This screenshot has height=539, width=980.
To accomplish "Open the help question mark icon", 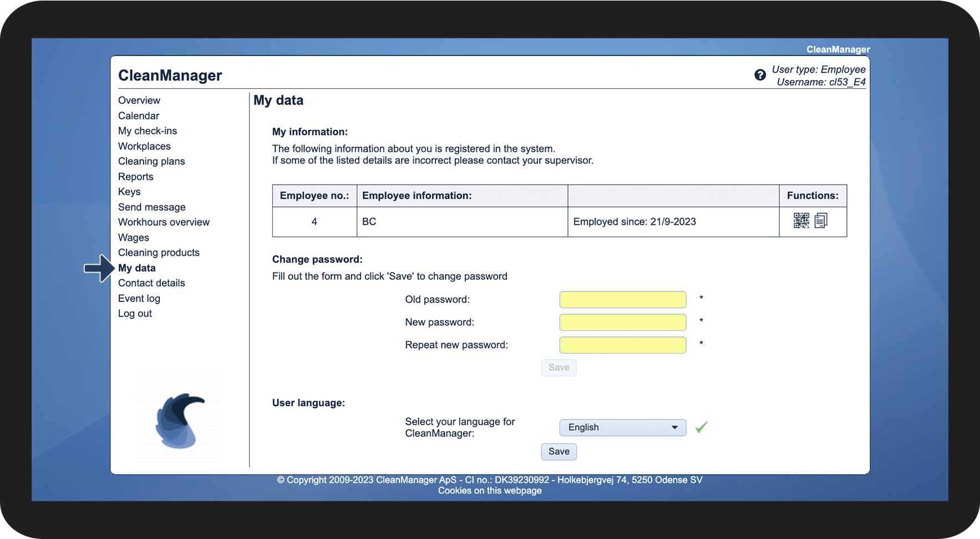I will pyautogui.click(x=760, y=75).
